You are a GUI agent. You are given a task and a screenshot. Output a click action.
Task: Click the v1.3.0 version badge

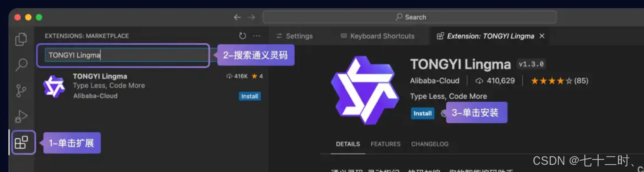(x=531, y=64)
